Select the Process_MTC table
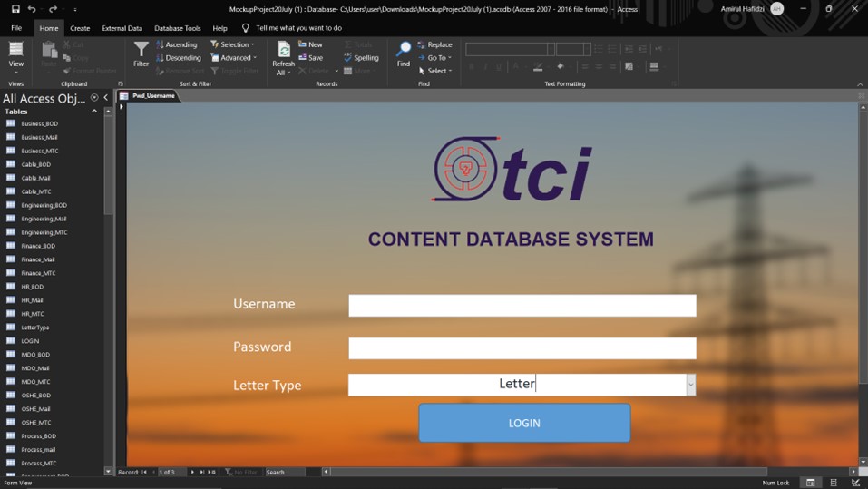Viewport: 868px width, 489px height. pyautogui.click(x=39, y=463)
